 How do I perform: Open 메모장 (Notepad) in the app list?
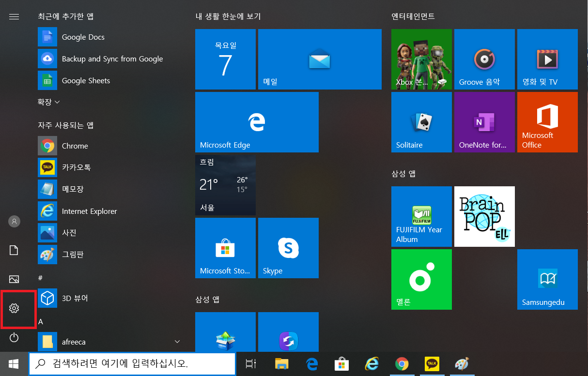(x=109, y=189)
